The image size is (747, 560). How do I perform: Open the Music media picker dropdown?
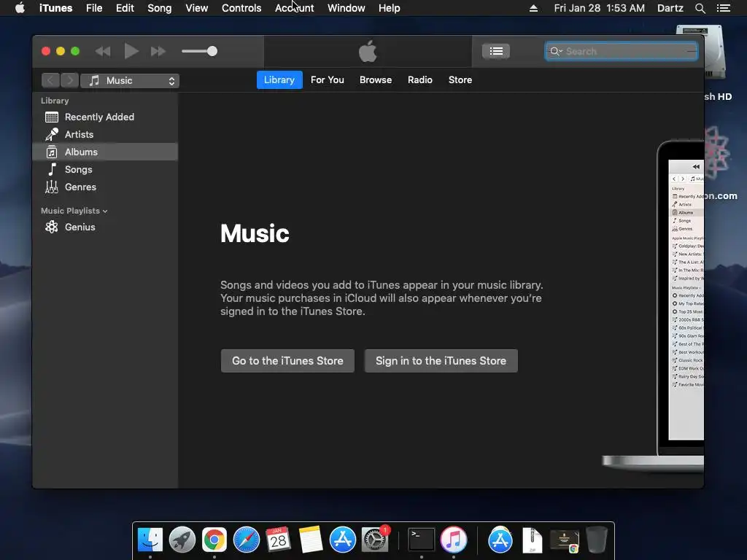coord(130,80)
